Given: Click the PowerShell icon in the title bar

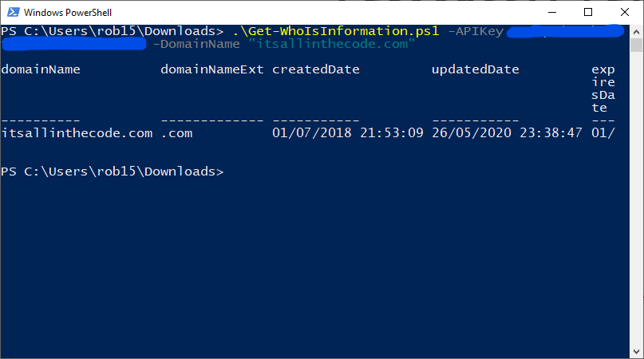Looking at the screenshot, I should pos(13,13).
